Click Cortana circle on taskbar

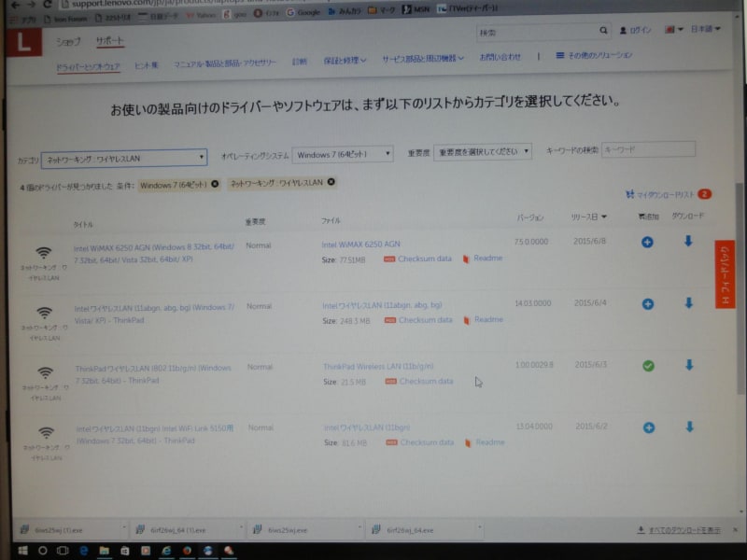pyautogui.click(x=42, y=551)
